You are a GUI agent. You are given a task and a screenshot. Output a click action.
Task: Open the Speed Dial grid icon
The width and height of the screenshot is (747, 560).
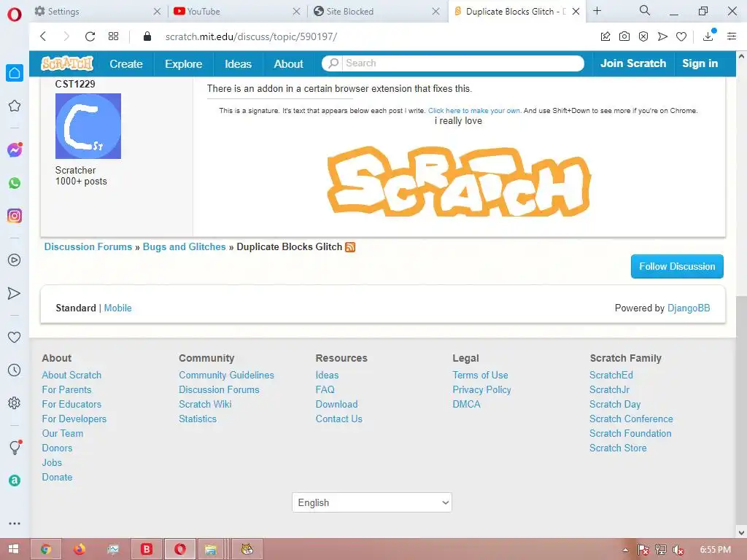[x=113, y=36]
